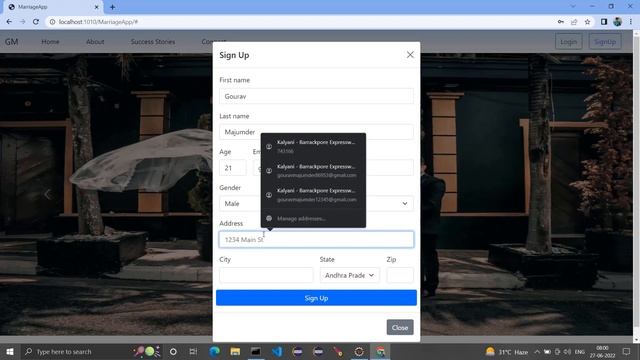Viewport: 640px width, 360px height.
Task: Click the First name field containing Gourav
Action: coord(316,96)
